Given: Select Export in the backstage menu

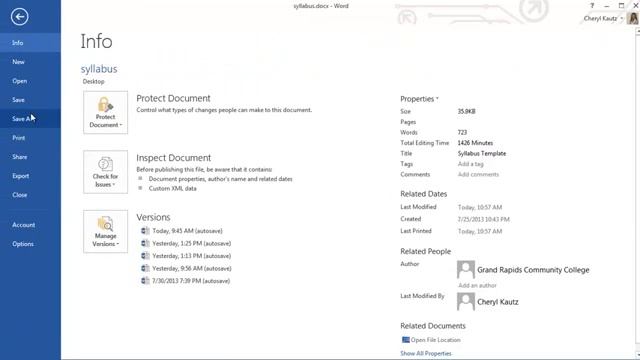Looking at the screenshot, I should 30,176.
